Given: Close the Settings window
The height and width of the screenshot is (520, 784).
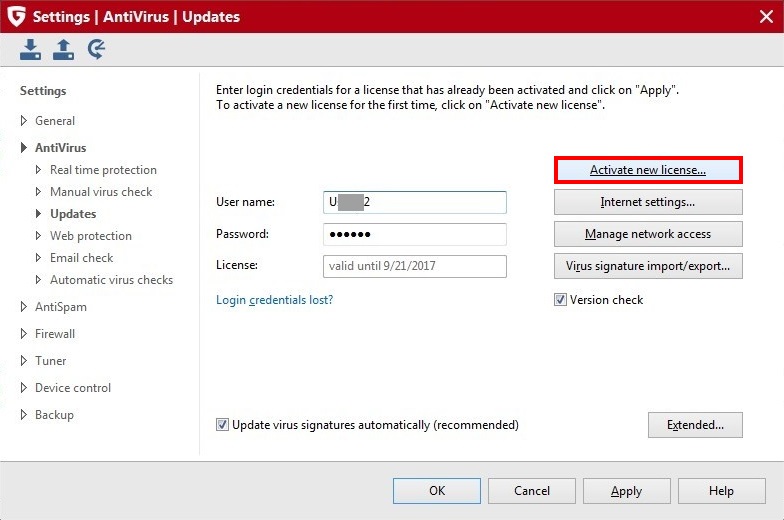Looking at the screenshot, I should click(766, 16).
